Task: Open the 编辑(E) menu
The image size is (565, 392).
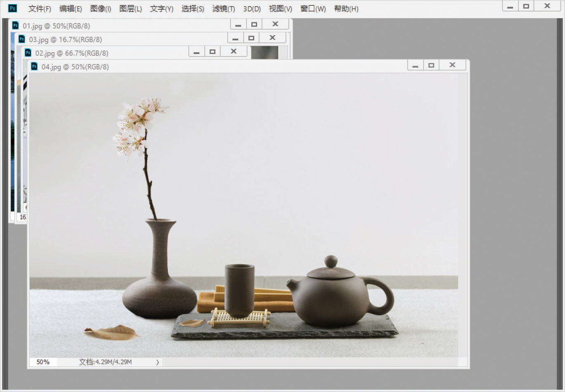Action: click(x=71, y=9)
